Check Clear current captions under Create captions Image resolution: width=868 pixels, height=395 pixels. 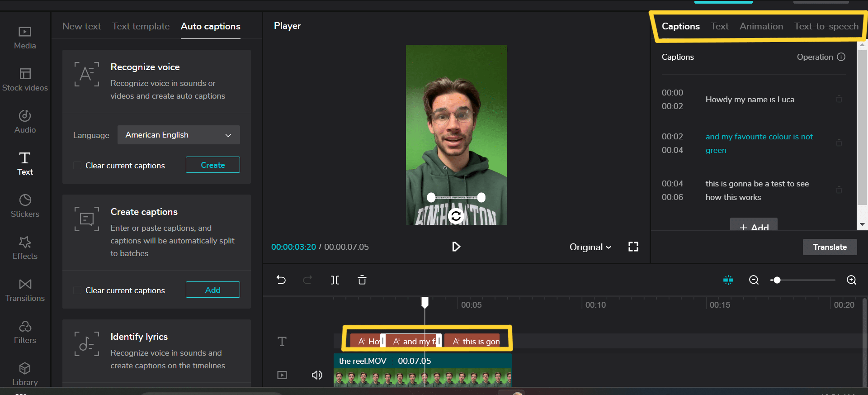point(78,290)
